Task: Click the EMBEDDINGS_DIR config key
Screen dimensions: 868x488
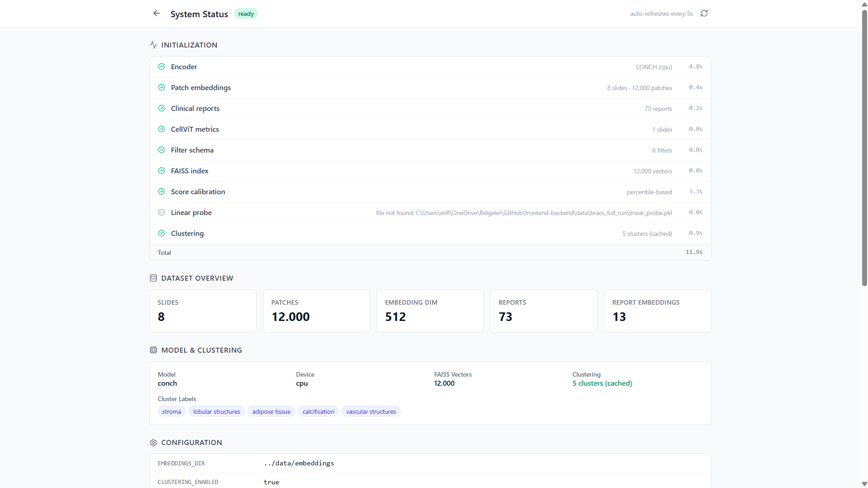Action: [x=181, y=464]
